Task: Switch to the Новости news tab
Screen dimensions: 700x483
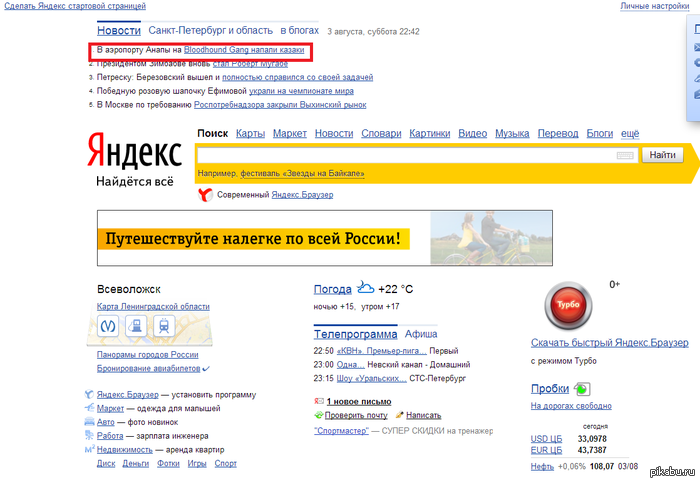Action: (x=119, y=30)
